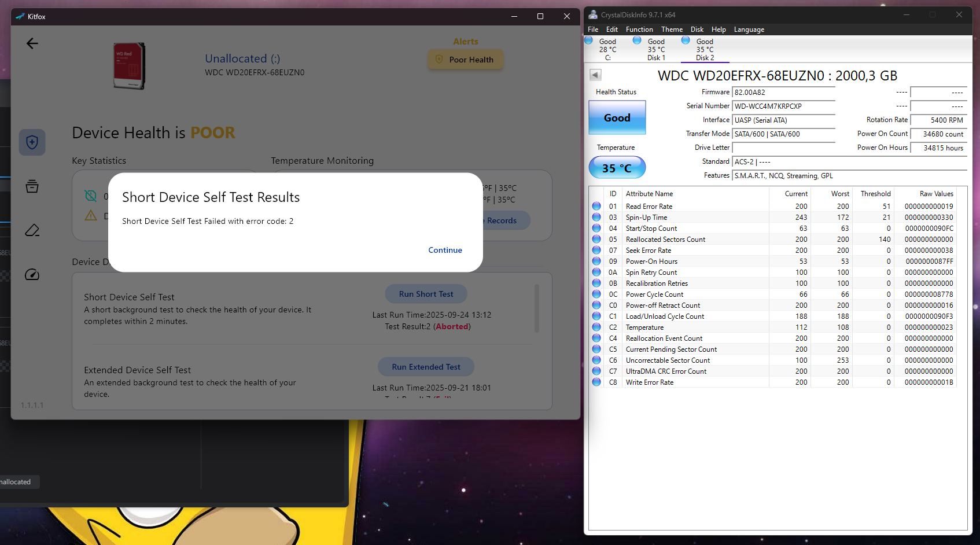This screenshot has width=980, height=545.
Task: Click the Current column header
Action: tap(790, 194)
